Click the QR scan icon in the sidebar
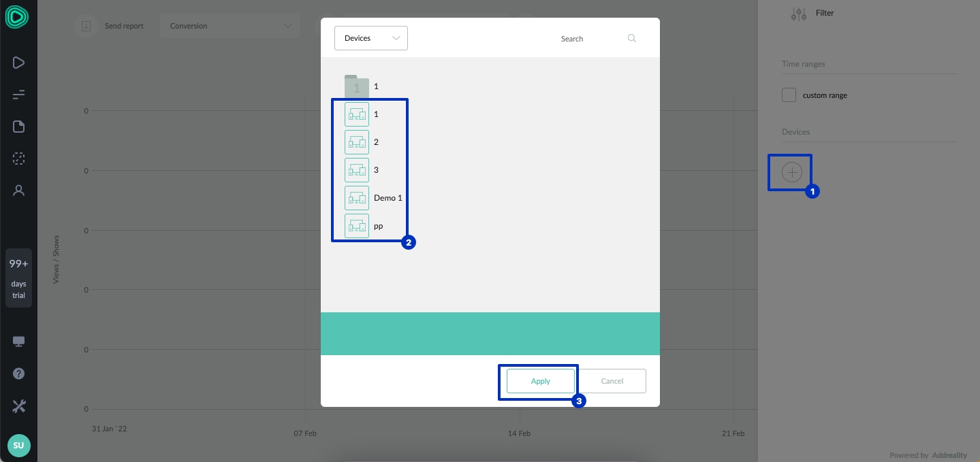The height and width of the screenshot is (462, 980). (x=18, y=159)
